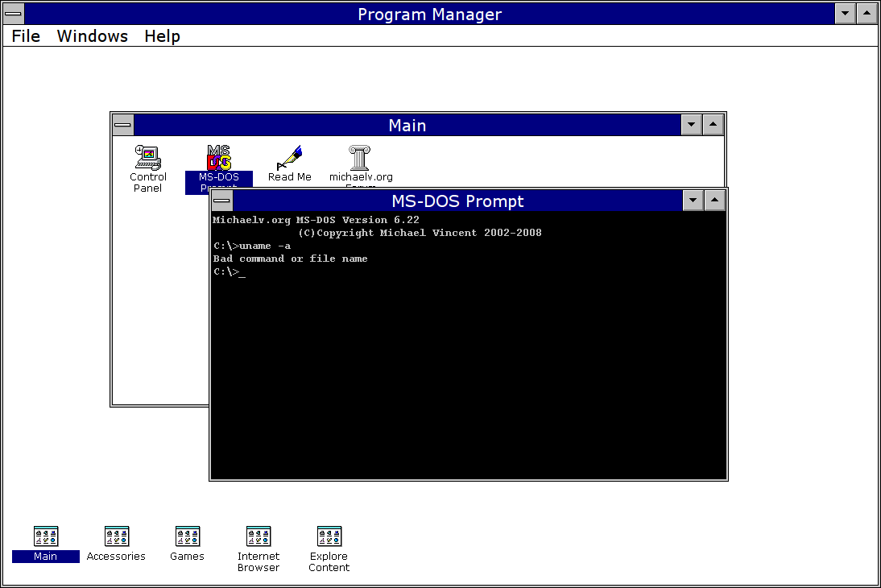Open the Windows menu
This screenshot has width=881, height=588.
tap(92, 36)
